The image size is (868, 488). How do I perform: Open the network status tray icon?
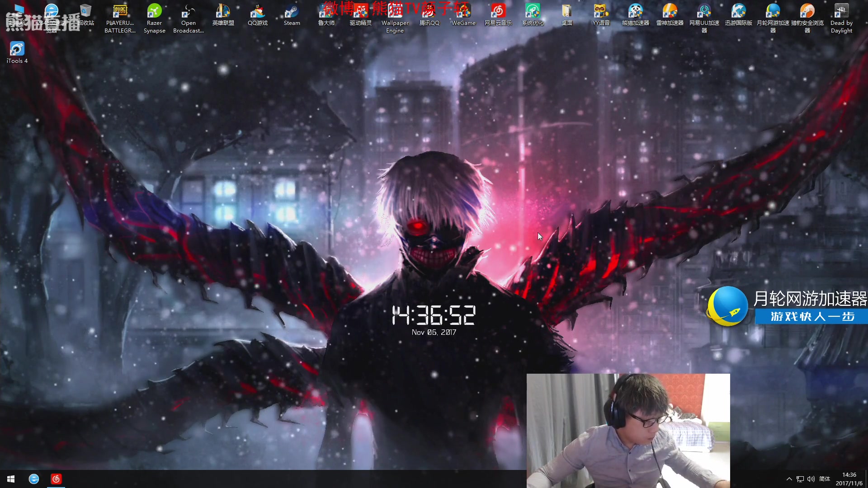(x=800, y=479)
